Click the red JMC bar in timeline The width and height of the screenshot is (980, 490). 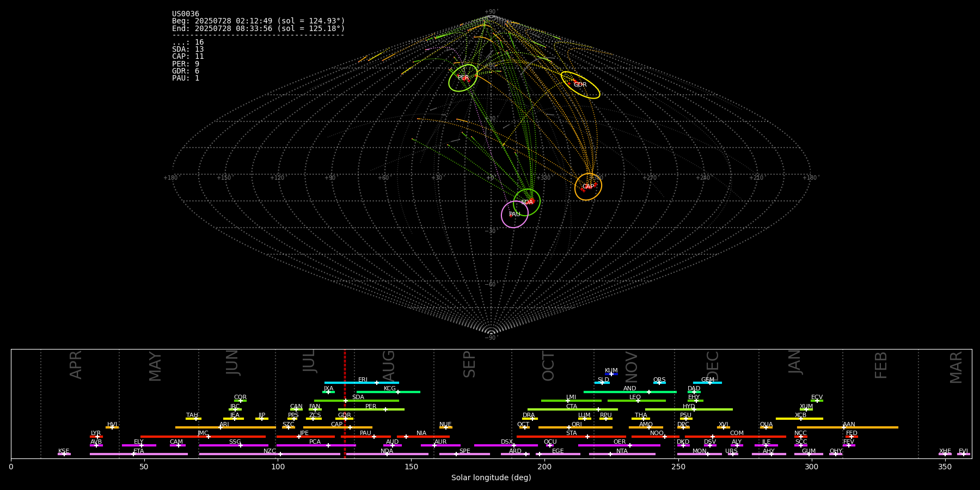(x=203, y=436)
